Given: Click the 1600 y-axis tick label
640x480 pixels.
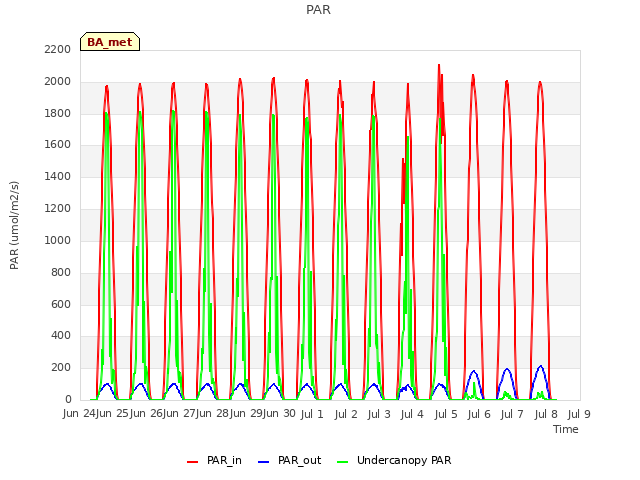Looking at the screenshot, I should pos(58,144).
